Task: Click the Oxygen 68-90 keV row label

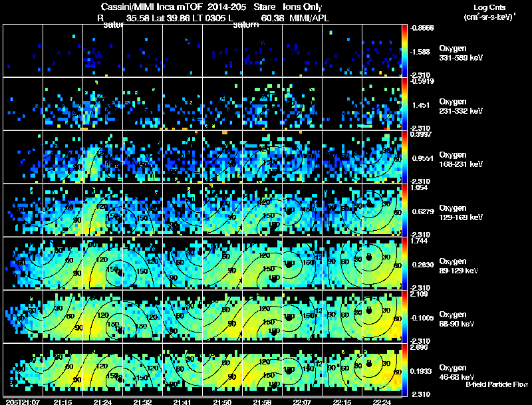Action: click(x=457, y=319)
